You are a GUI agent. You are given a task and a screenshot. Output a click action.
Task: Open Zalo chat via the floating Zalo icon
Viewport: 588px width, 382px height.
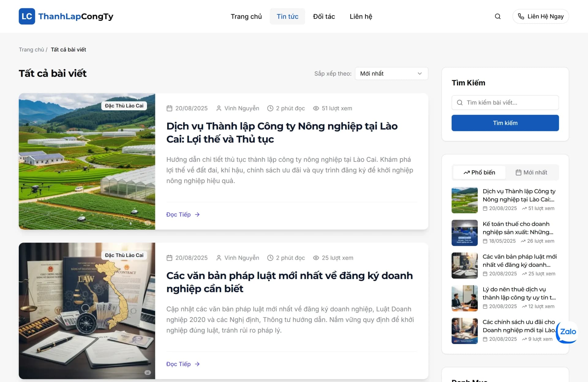567,332
